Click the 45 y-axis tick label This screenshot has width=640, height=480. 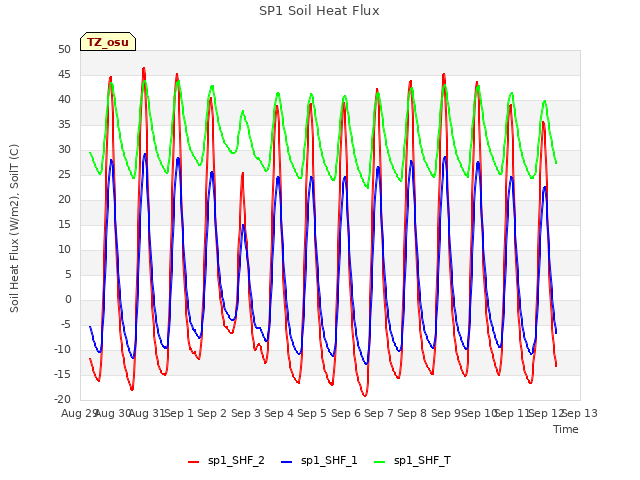click(x=64, y=75)
